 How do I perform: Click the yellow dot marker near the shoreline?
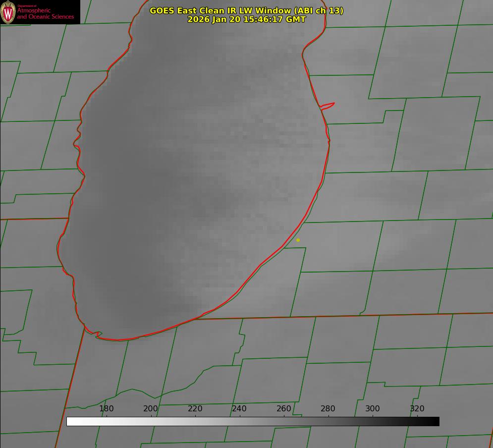coord(298,240)
